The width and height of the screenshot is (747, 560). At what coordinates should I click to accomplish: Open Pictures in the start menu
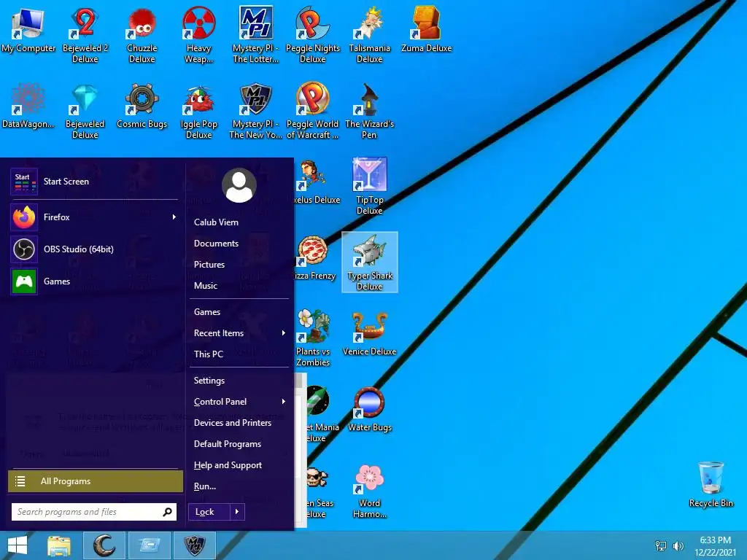(x=209, y=264)
